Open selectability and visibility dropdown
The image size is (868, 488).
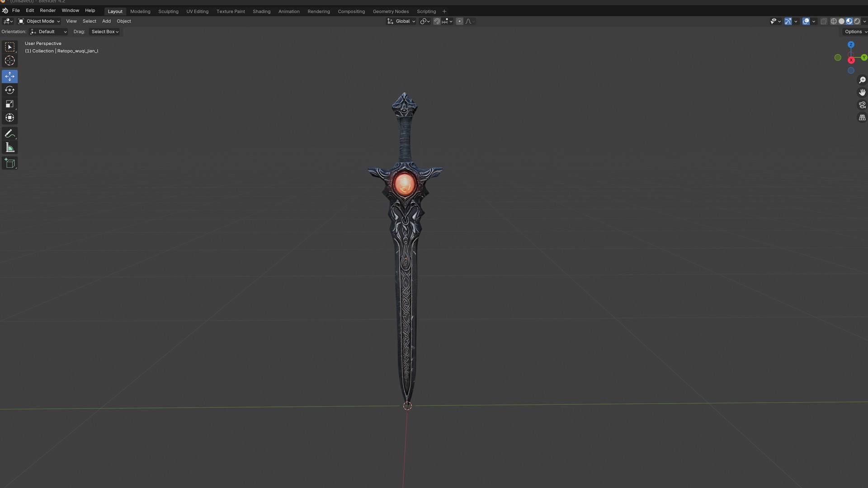[775, 21]
